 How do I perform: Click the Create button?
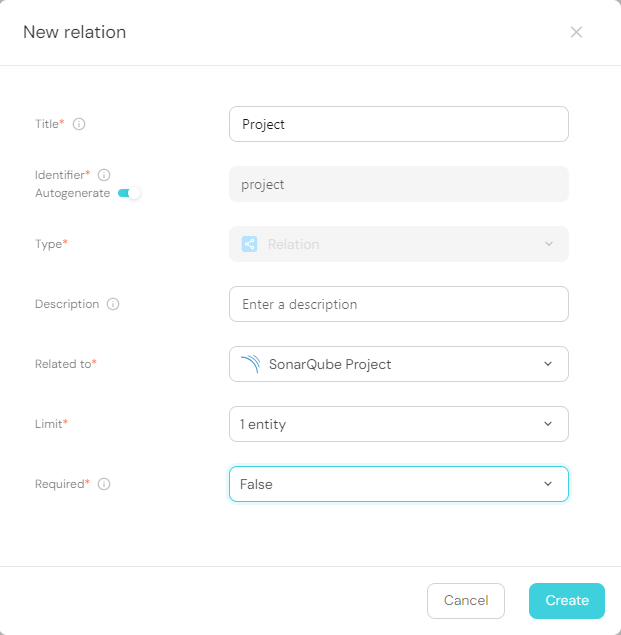click(567, 601)
